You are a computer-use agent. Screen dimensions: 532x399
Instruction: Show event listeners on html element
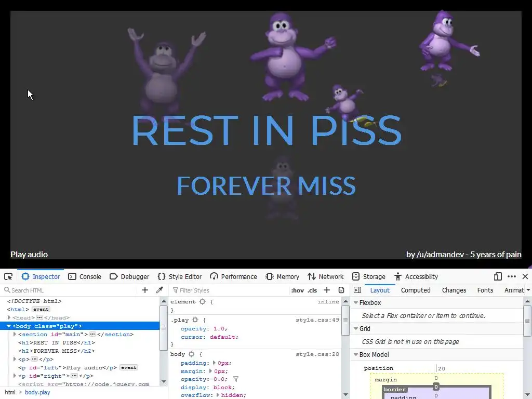point(41,310)
